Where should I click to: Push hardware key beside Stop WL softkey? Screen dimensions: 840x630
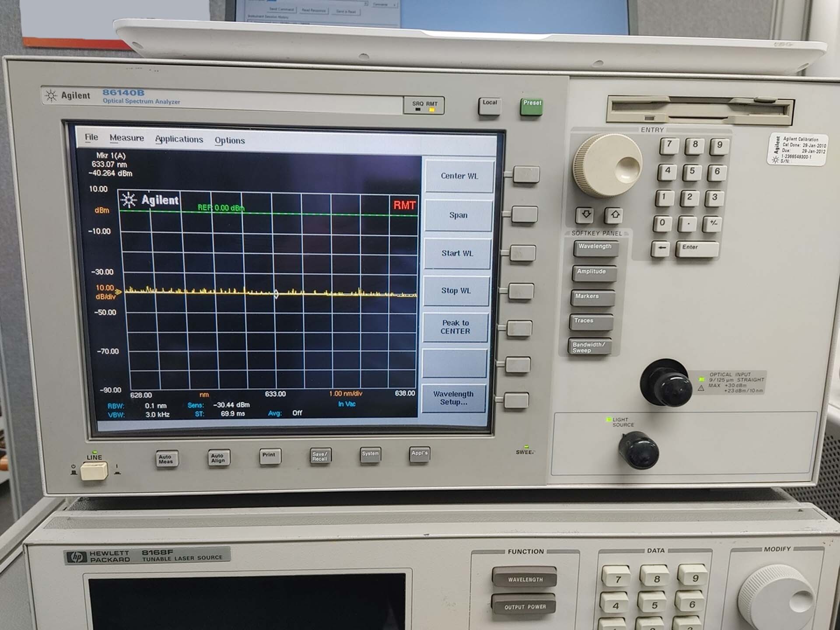point(521,291)
